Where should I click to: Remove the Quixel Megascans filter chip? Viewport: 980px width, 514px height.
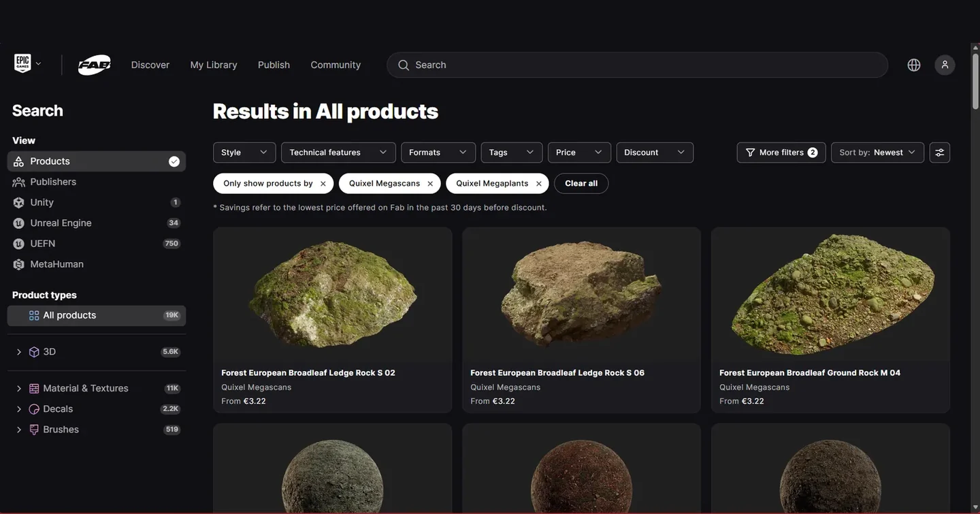[x=430, y=184]
